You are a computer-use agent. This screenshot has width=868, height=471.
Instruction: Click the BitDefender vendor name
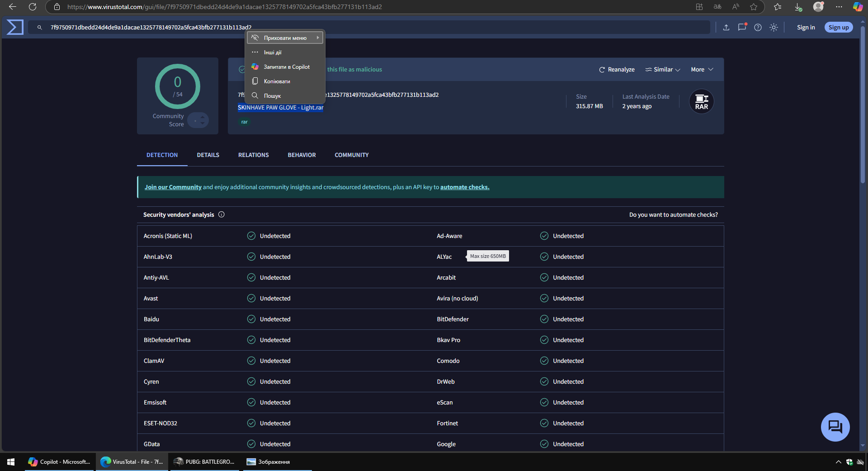[453, 319]
